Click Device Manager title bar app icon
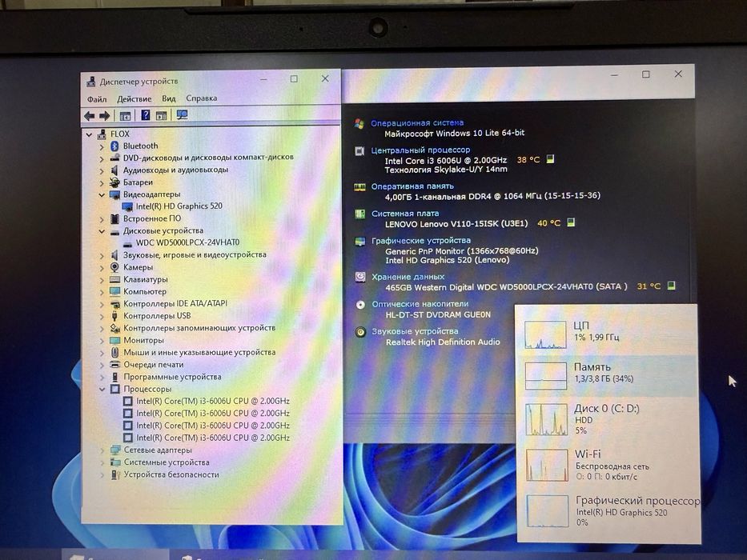 [91, 82]
